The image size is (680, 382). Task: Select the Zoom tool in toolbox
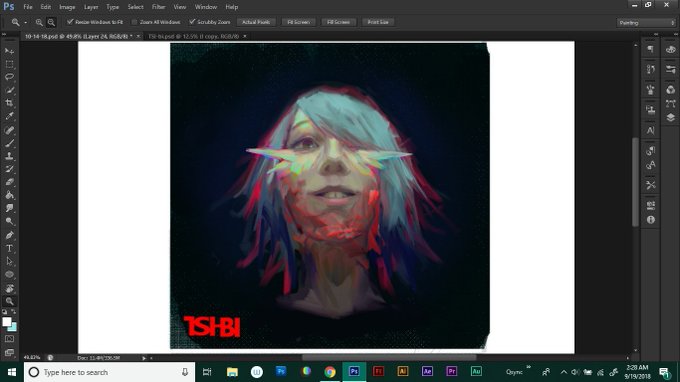(x=9, y=301)
